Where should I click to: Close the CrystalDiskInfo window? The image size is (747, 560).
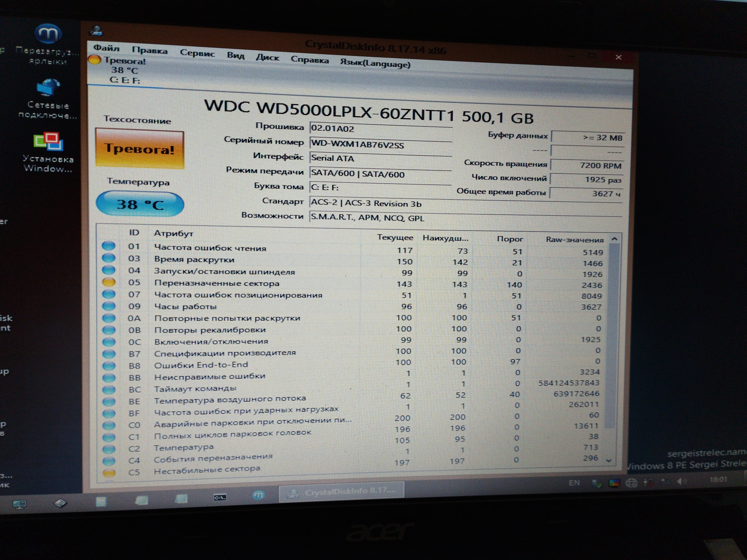618,57
